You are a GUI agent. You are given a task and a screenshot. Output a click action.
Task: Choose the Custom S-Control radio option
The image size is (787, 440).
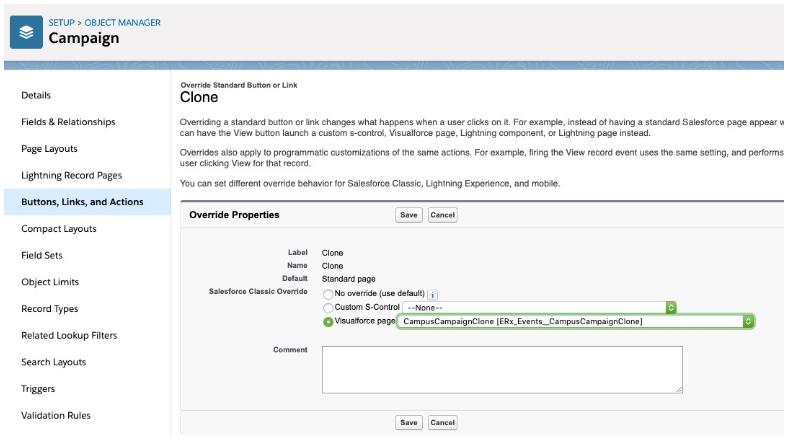pyautogui.click(x=328, y=308)
